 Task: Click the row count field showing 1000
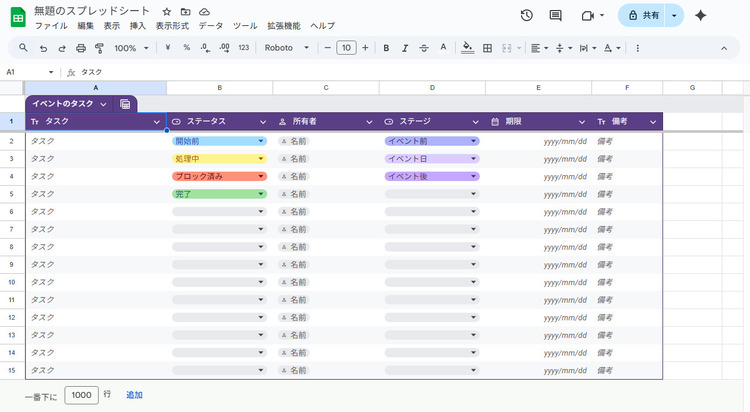[x=81, y=395]
